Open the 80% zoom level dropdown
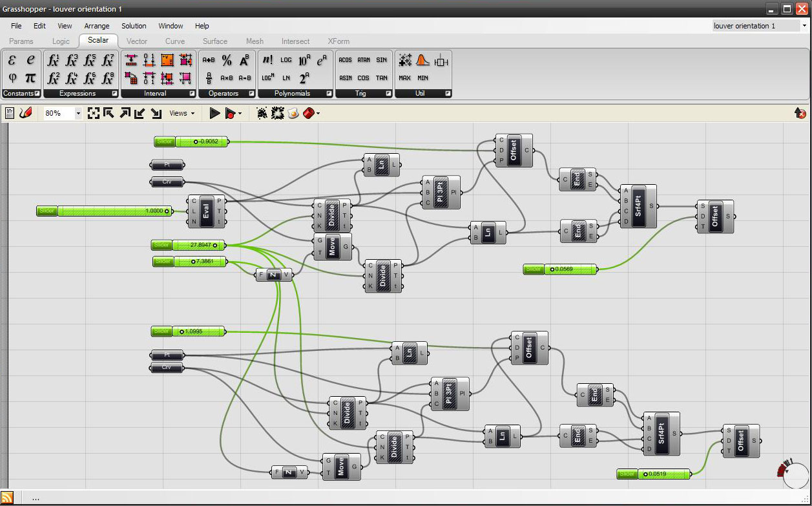812x506 pixels. tap(78, 113)
